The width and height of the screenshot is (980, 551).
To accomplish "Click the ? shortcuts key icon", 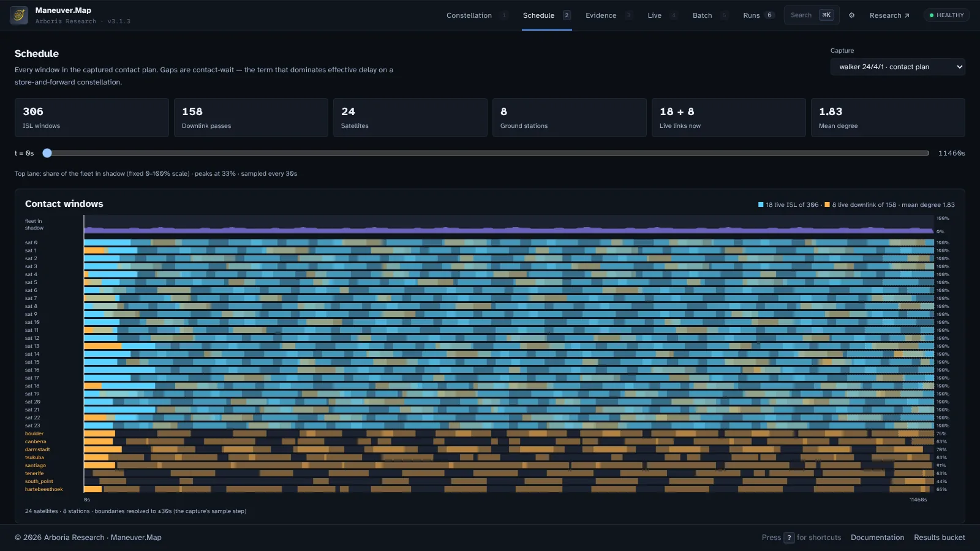I will pos(789,538).
